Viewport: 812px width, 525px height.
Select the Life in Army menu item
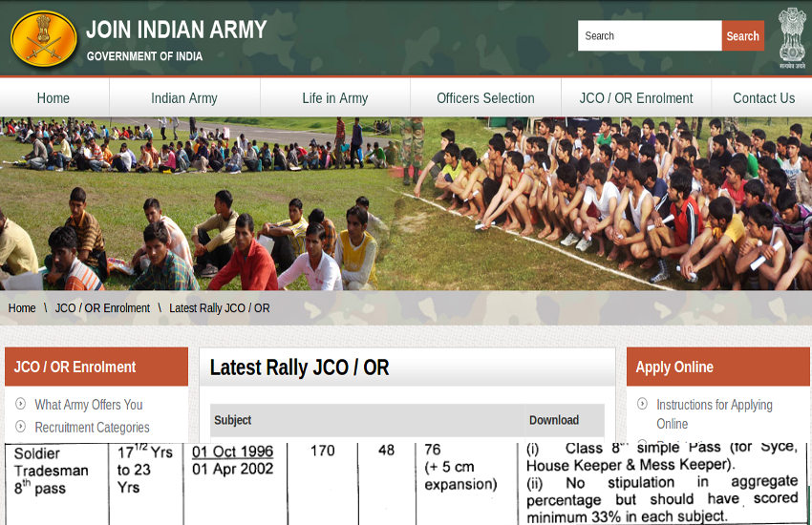click(334, 98)
